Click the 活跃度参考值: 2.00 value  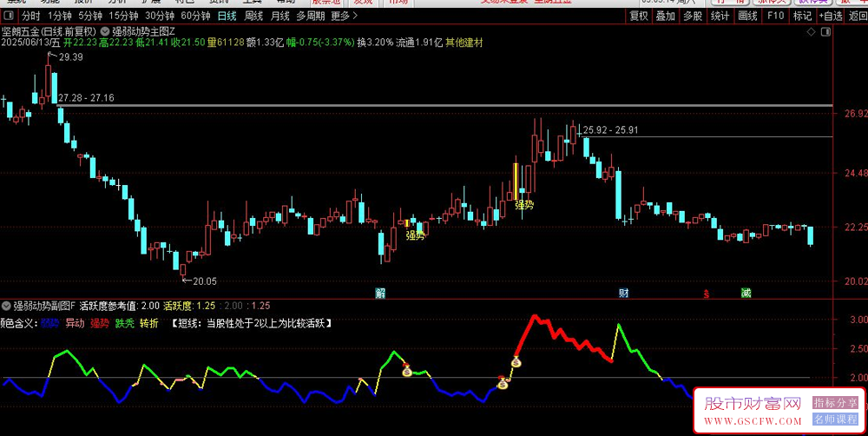coord(120,305)
